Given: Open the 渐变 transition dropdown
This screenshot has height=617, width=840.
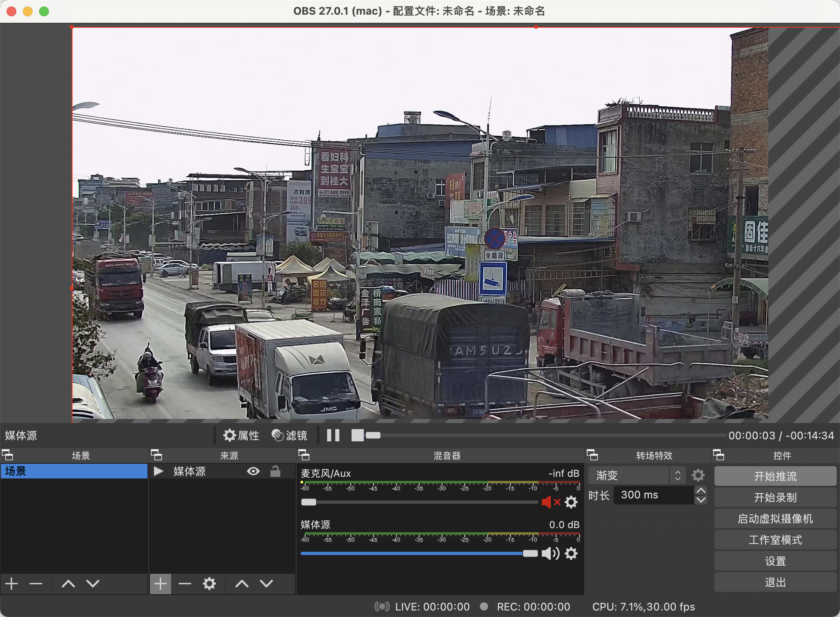Looking at the screenshot, I should (x=637, y=475).
